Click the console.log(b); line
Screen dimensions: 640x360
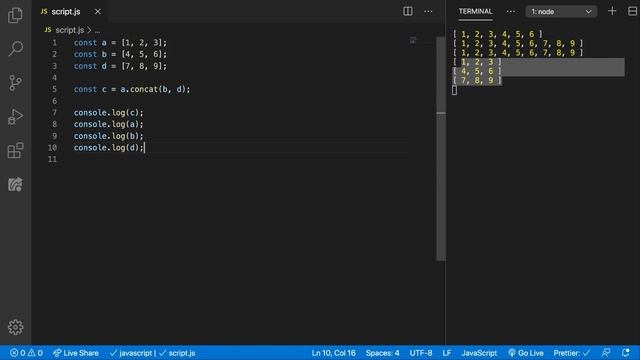click(x=109, y=136)
